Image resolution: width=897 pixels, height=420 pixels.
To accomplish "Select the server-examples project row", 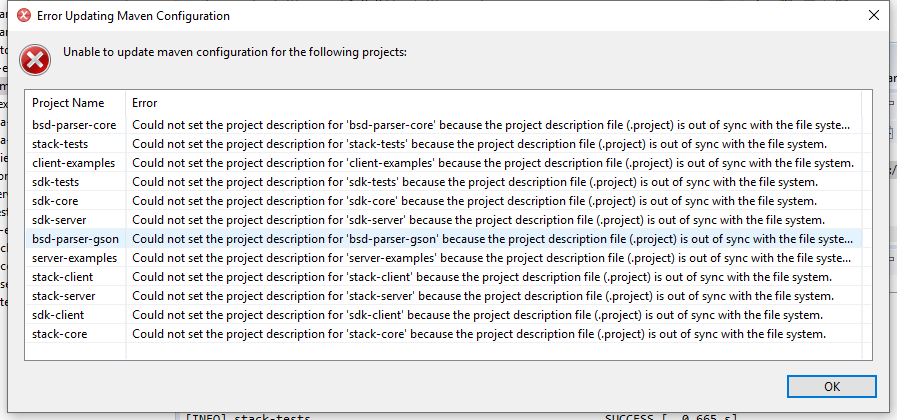I will [x=74, y=258].
